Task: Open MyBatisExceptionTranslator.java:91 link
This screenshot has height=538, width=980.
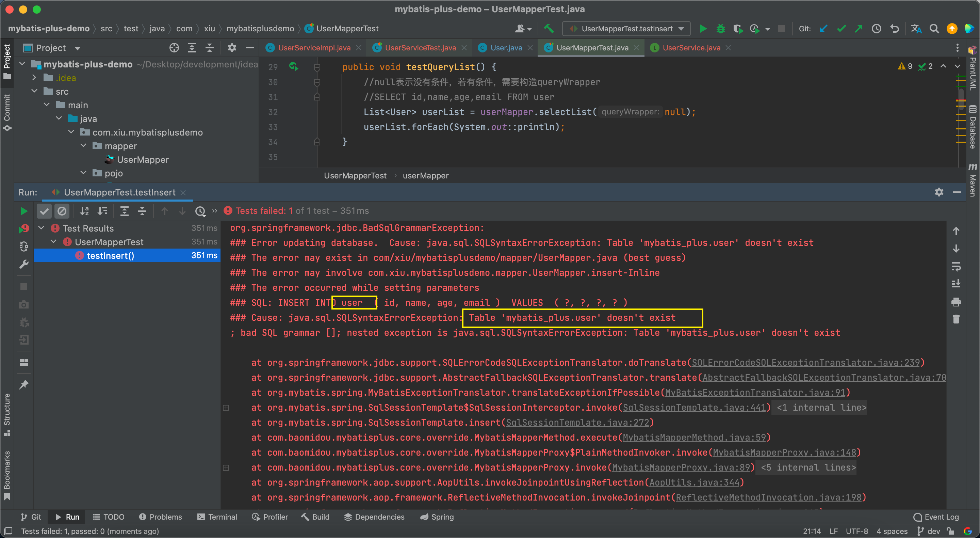Action: [755, 392]
